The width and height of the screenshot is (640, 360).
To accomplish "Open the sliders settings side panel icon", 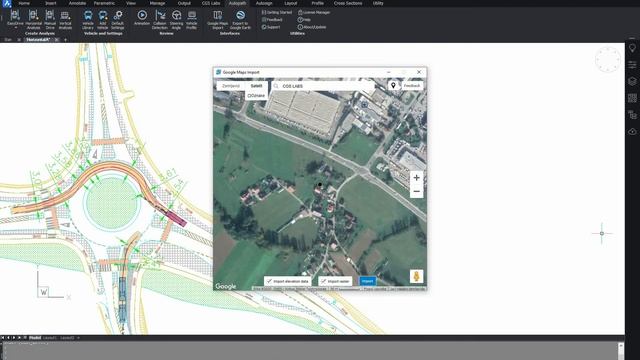I will [632, 64].
